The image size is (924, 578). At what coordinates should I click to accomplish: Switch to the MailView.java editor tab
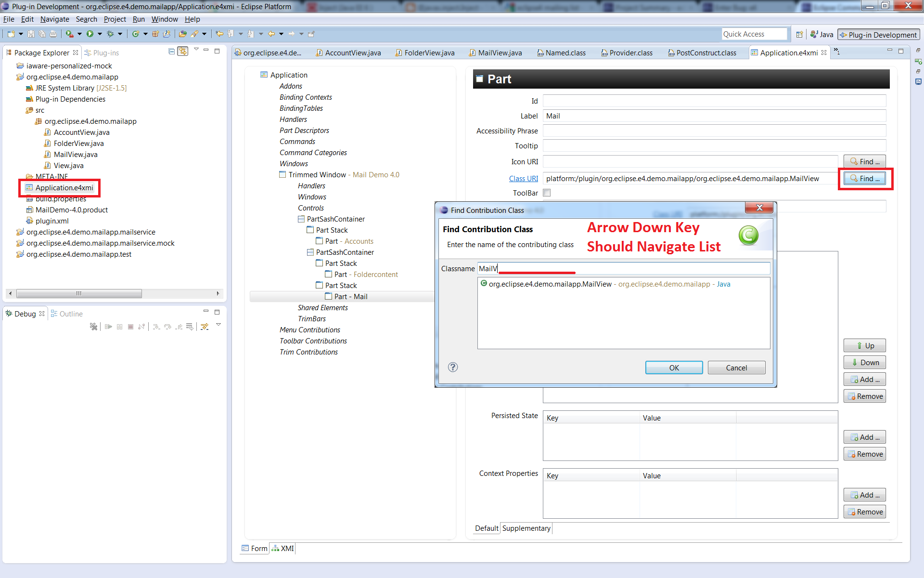tap(496, 53)
